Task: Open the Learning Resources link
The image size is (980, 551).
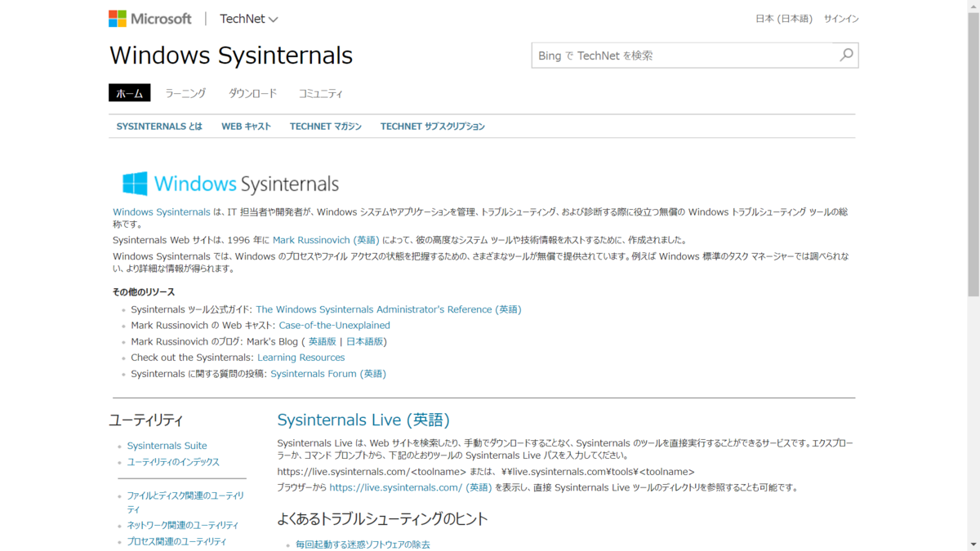Action: click(x=301, y=358)
